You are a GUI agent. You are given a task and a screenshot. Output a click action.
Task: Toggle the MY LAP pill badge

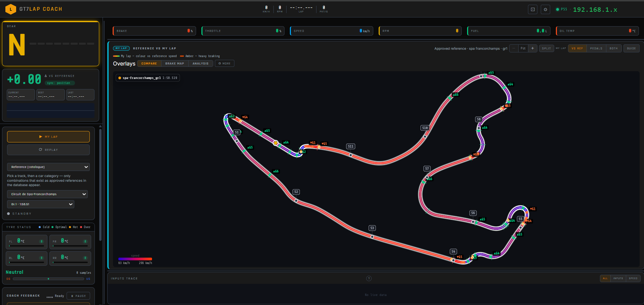pos(121,48)
